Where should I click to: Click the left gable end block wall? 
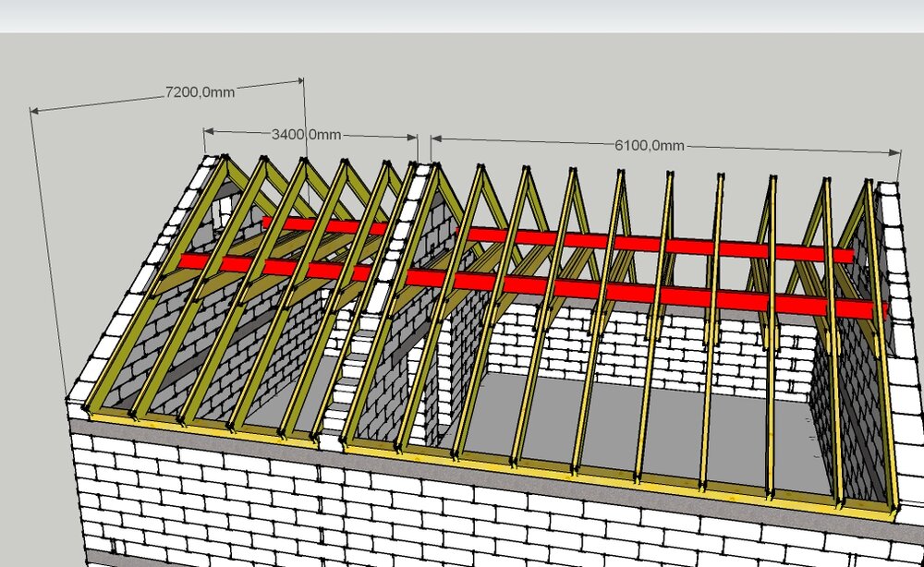[139, 305]
